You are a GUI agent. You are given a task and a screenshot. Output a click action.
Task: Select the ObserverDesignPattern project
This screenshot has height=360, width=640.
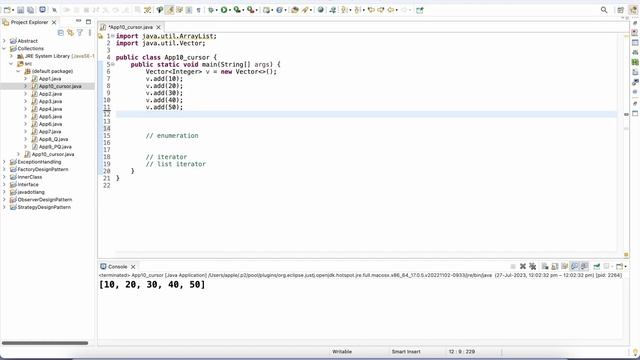pos(44,200)
